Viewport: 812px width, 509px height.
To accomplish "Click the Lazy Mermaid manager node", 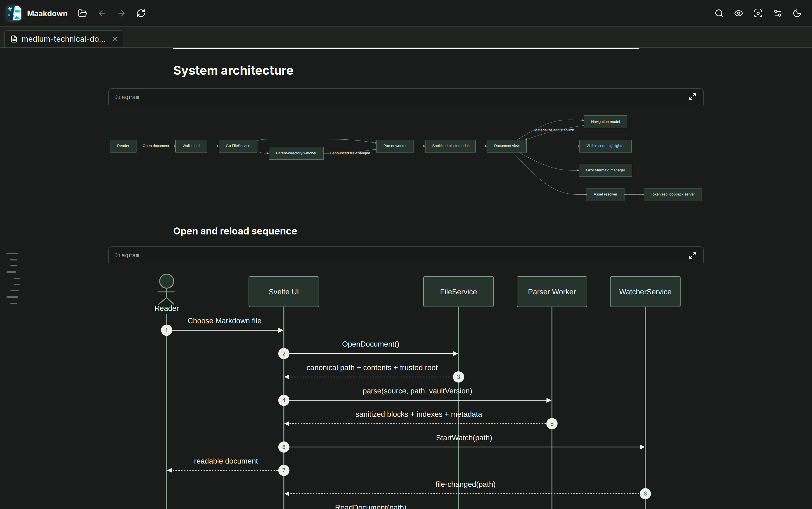I will pyautogui.click(x=605, y=170).
